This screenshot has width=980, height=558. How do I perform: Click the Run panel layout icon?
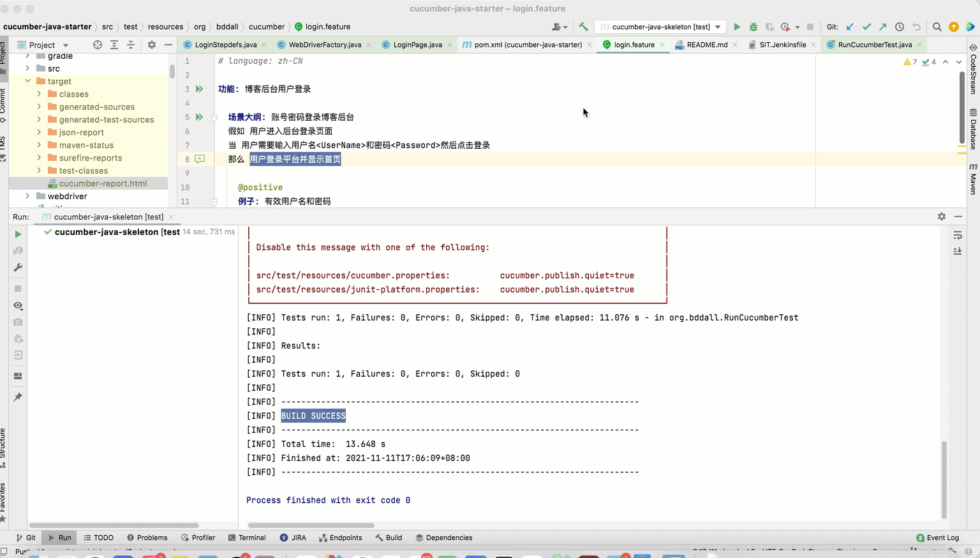(18, 376)
